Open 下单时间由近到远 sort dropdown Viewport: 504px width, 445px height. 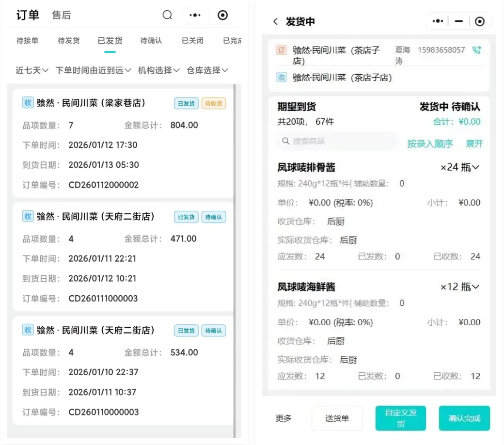click(93, 70)
